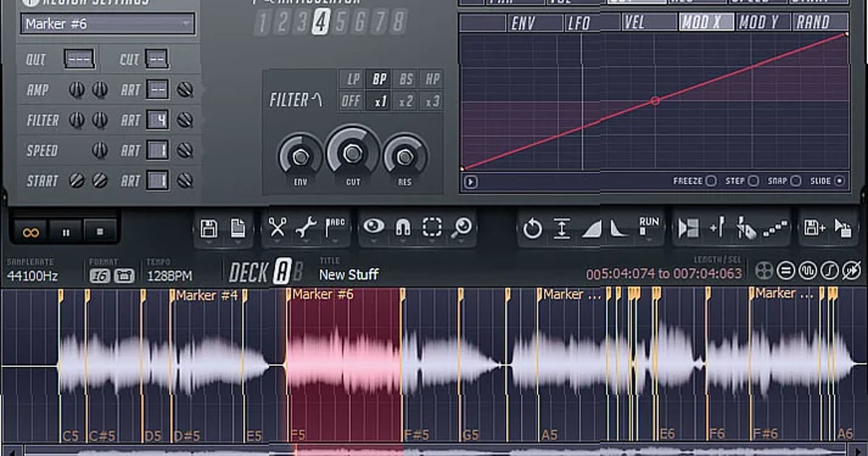
Task: Open the FILTER ART value selector showing 4
Action: click(x=156, y=120)
